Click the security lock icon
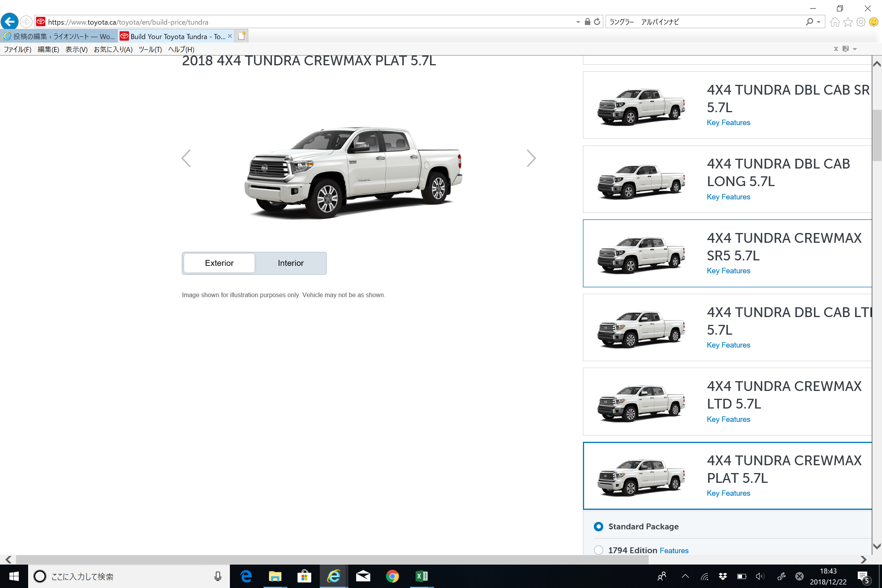Viewport: 882px width, 588px height. click(x=587, y=22)
